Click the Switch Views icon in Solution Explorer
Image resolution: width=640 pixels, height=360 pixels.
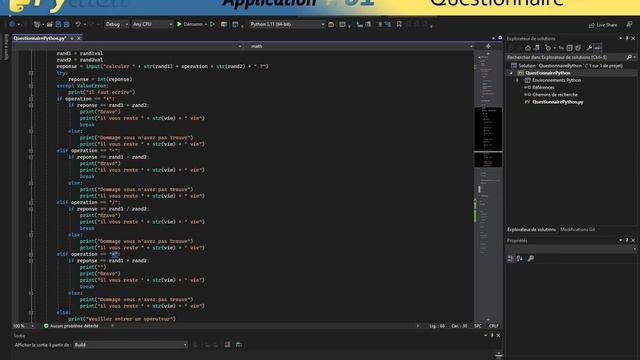pyautogui.click(x=536, y=48)
